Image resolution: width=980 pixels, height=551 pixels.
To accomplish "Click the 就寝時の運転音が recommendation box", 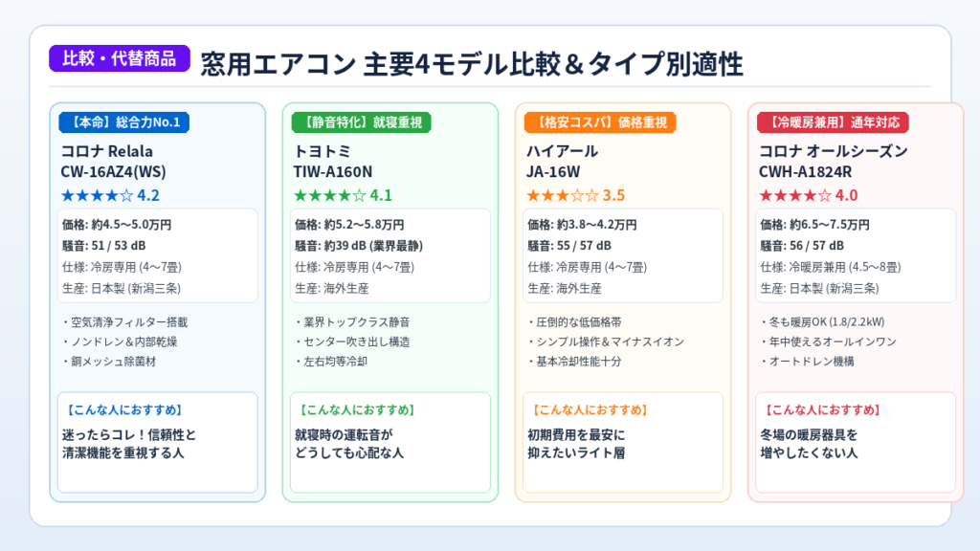I will pyautogui.click(x=390, y=442).
